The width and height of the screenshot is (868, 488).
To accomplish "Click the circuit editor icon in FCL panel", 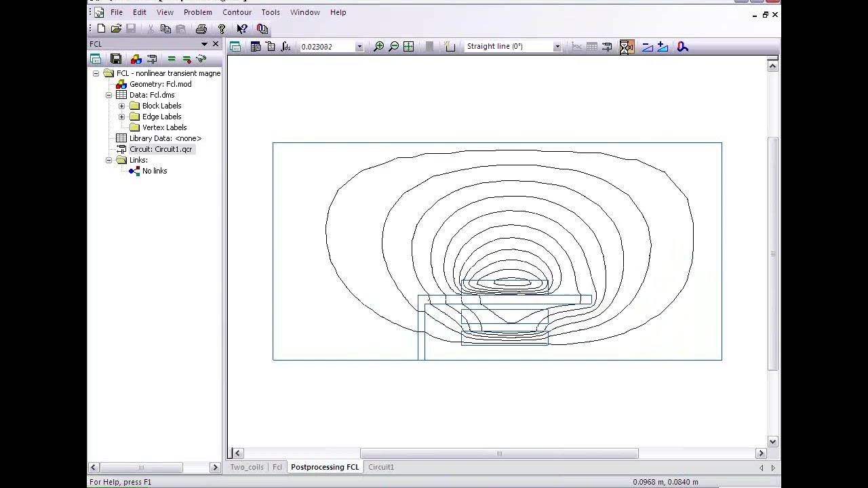I will click(x=152, y=59).
